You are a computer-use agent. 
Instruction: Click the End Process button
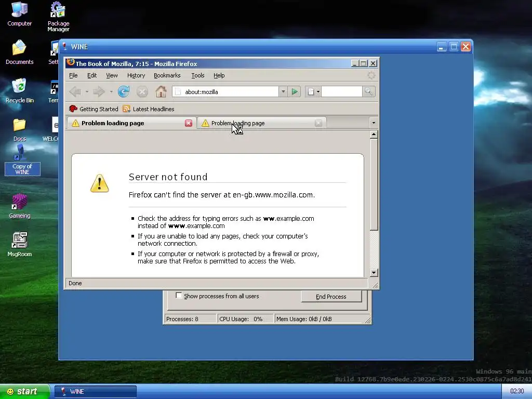click(331, 297)
